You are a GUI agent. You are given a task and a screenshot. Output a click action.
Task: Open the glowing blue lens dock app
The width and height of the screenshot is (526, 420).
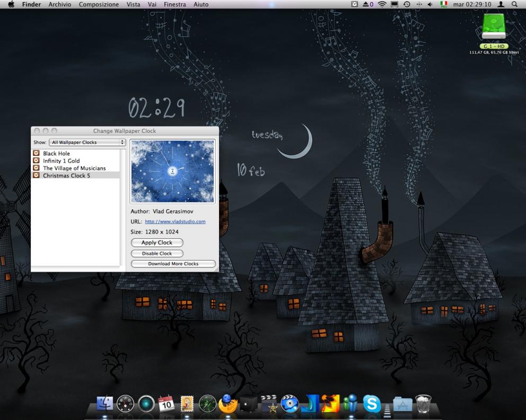(x=146, y=404)
